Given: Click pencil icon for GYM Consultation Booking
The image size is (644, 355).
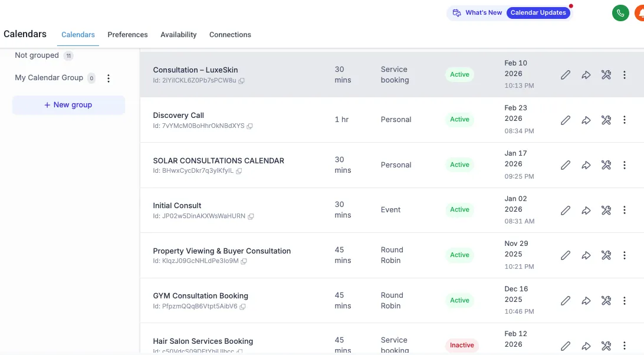Looking at the screenshot, I should coord(566,301).
